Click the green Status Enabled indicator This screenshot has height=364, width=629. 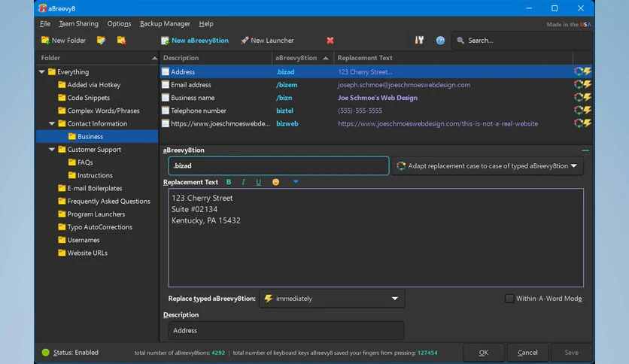(46, 353)
